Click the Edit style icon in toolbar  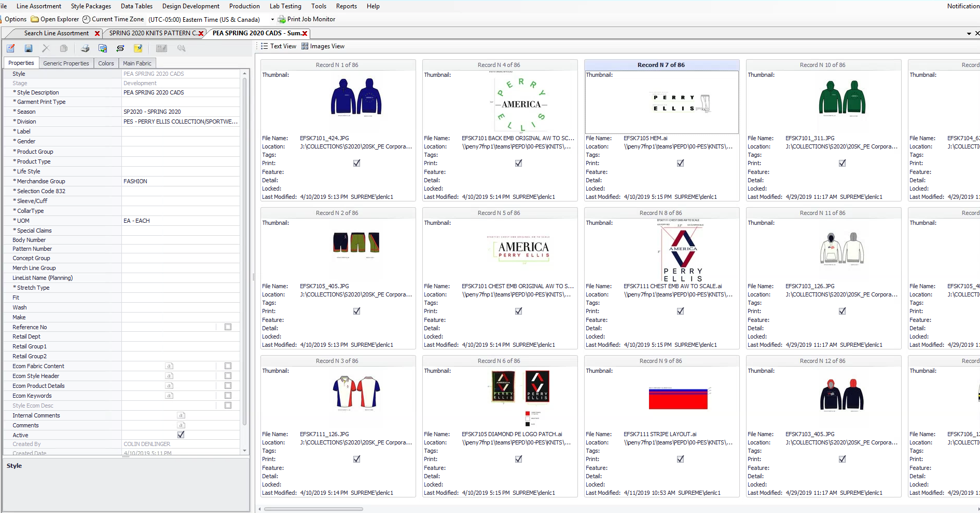pyautogui.click(x=11, y=48)
